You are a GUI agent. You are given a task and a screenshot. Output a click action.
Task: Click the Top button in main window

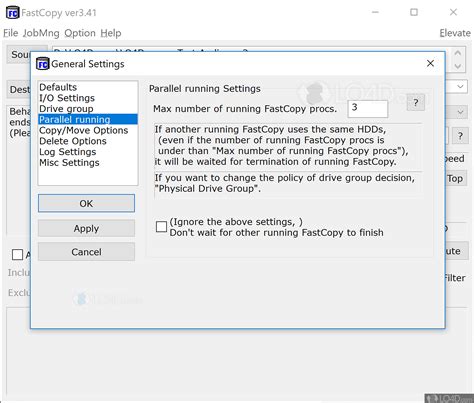455,179
